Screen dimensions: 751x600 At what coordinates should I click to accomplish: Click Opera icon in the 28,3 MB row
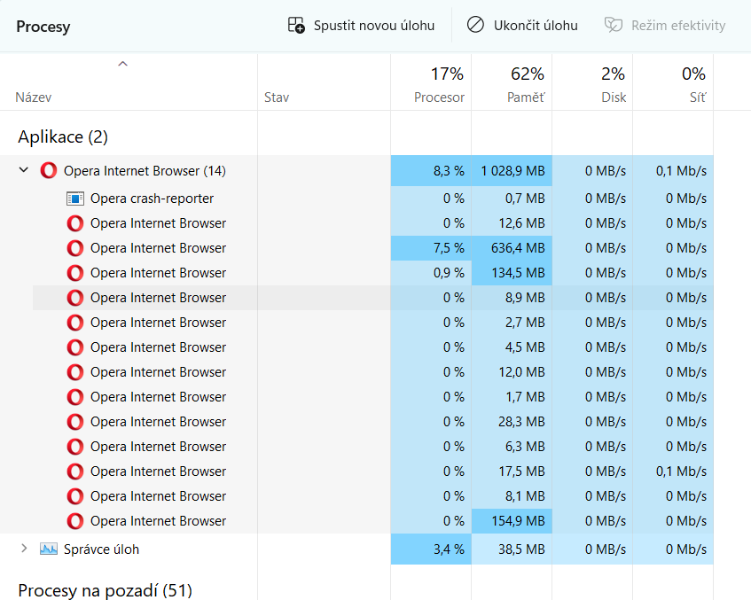[75, 422]
